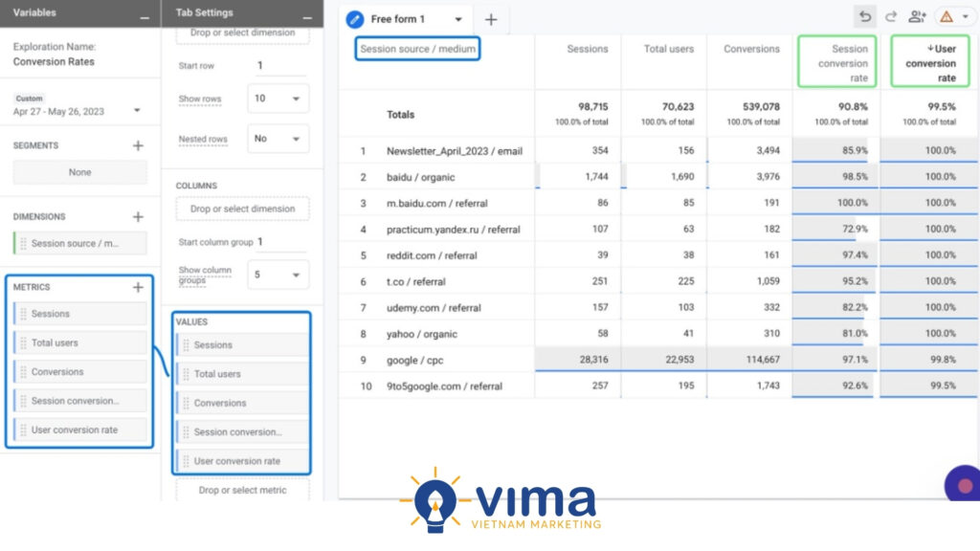
Task: Add a new tab with plus icon
Action: point(491,19)
